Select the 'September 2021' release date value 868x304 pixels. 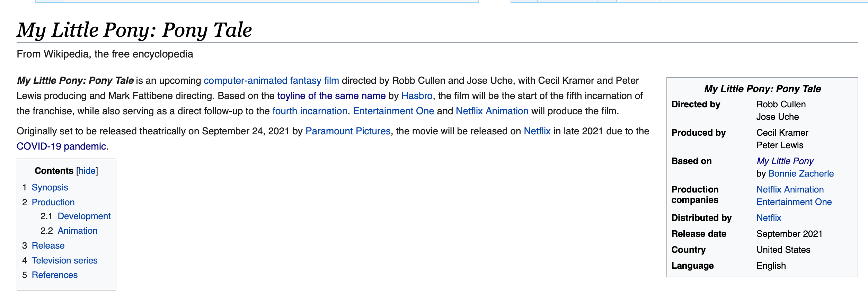pyautogui.click(x=789, y=234)
